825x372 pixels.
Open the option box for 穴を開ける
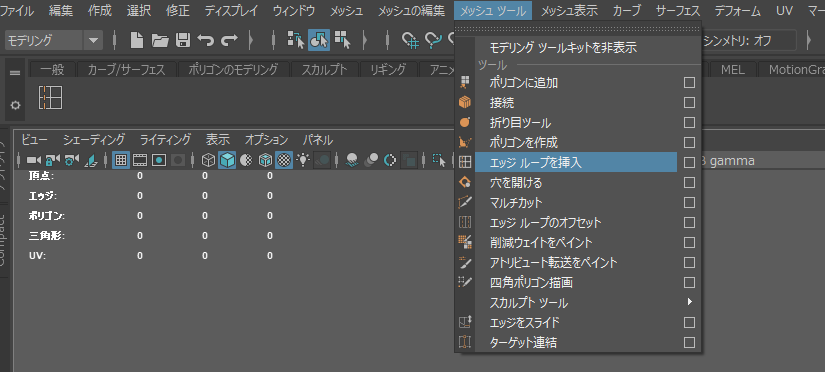click(x=689, y=183)
